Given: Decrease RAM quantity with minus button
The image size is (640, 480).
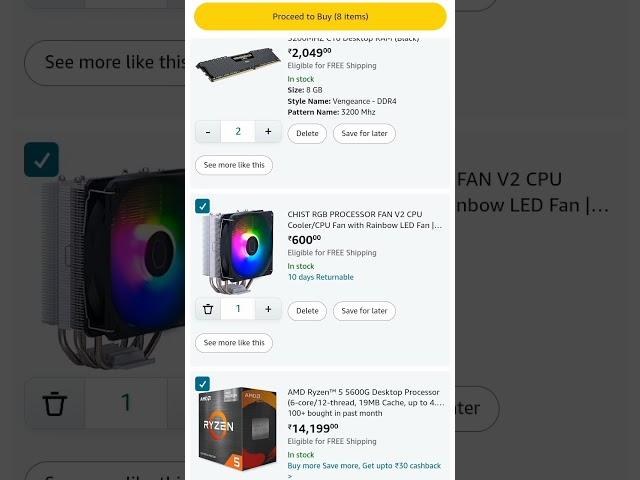Looking at the screenshot, I should point(208,132).
